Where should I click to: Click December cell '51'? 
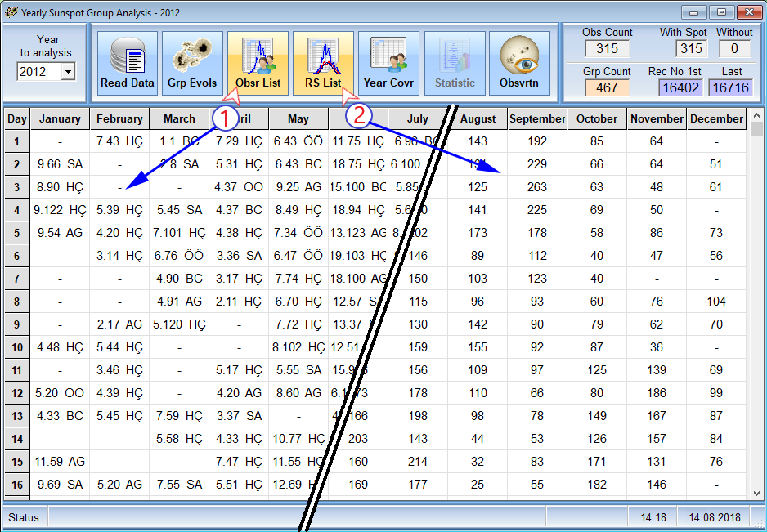pos(716,164)
